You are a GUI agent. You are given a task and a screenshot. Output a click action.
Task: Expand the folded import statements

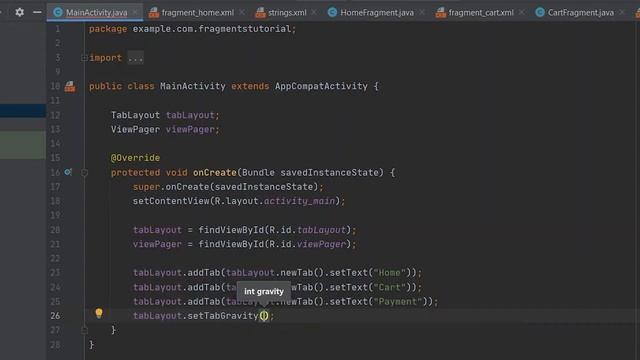coord(84,58)
